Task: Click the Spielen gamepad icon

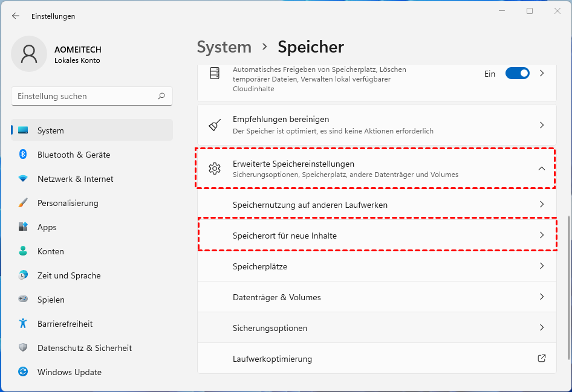Action: (x=23, y=300)
